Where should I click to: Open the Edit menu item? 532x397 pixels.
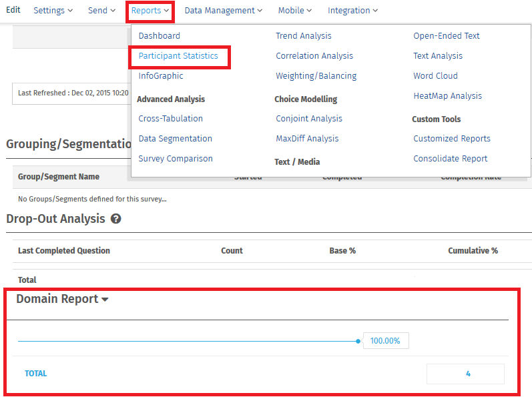coord(13,10)
